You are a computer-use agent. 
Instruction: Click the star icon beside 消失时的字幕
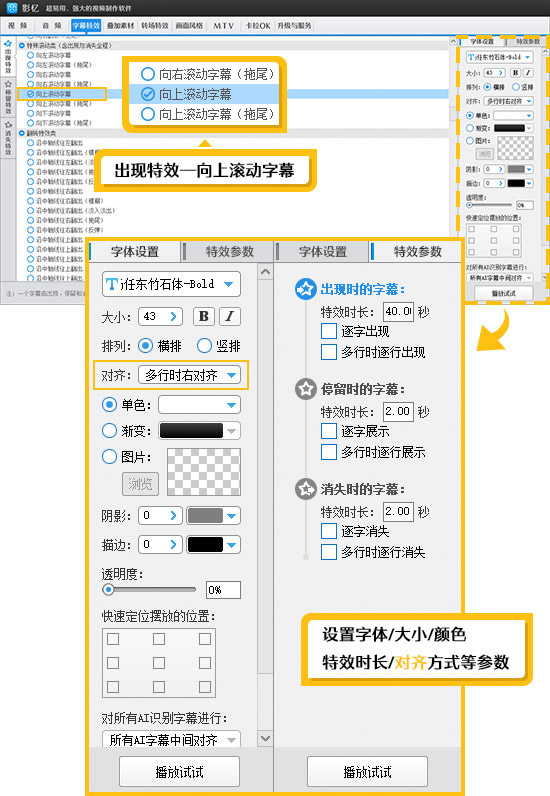pyautogui.click(x=306, y=489)
